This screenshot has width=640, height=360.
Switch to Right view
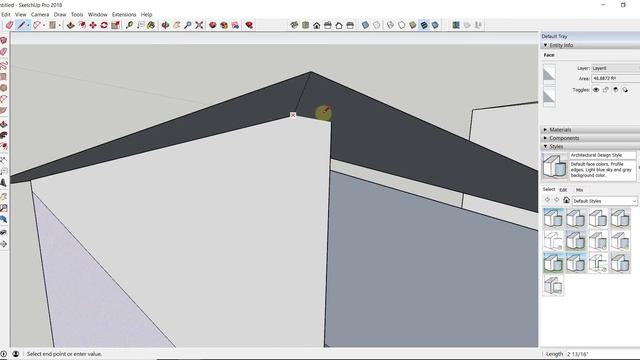click(x=328, y=25)
